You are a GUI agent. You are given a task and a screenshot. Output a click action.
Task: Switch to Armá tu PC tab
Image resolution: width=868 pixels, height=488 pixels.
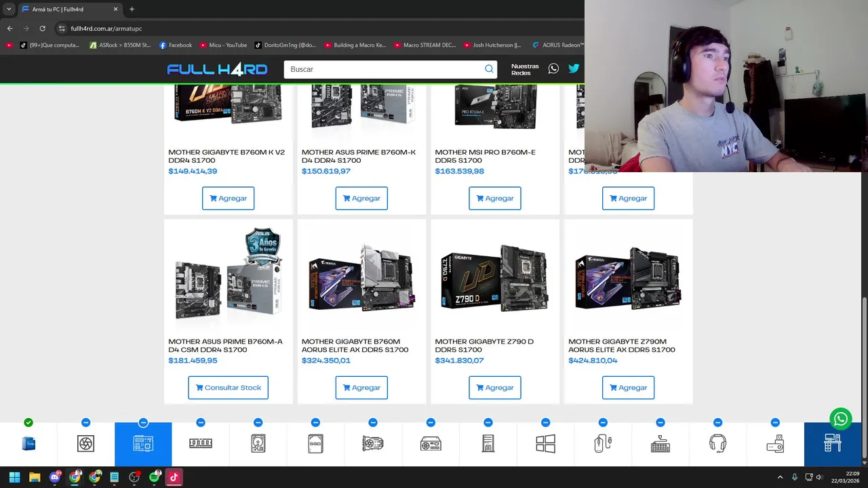click(69, 9)
